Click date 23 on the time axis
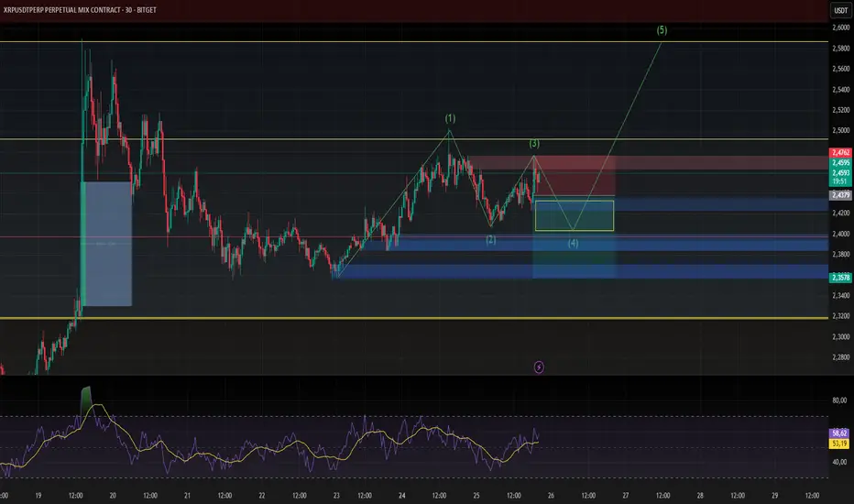Viewport: 854px width, 504px height. point(336,496)
